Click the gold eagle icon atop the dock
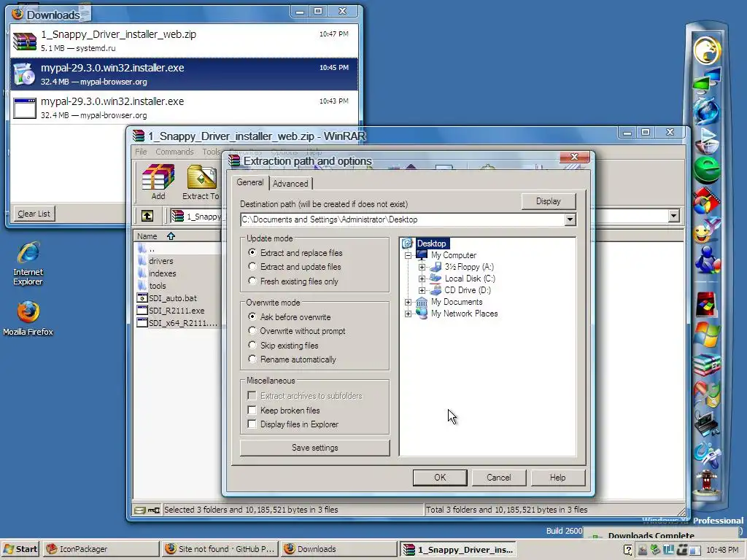The height and width of the screenshot is (560, 747). [707, 50]
